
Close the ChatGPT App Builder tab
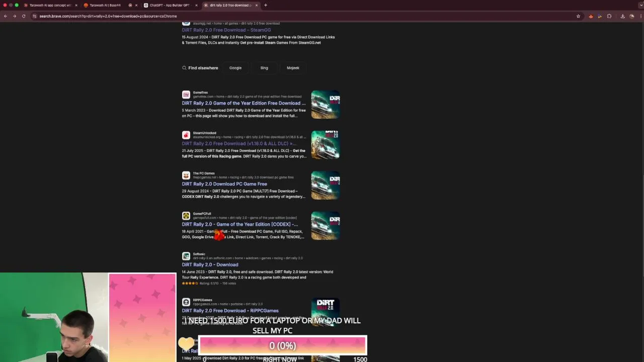[x=196, y=5]
